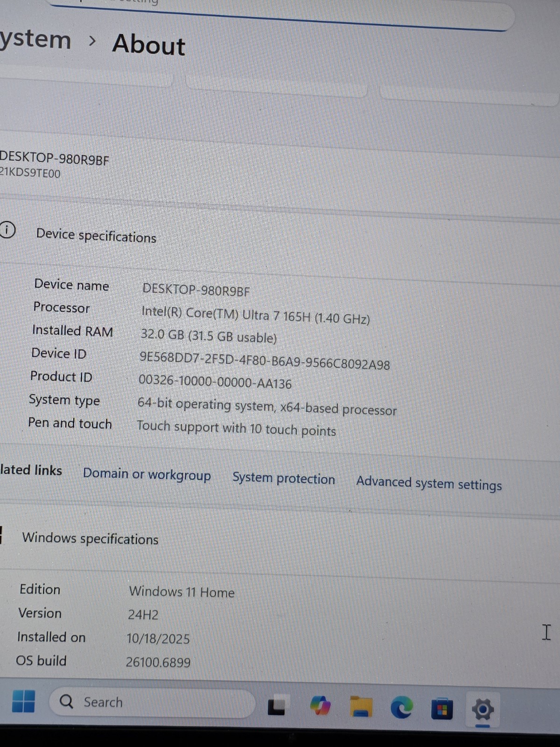The width and height of the screenshot is (560, 747).
Task: Click the Edition label
Action: [40, 589]
